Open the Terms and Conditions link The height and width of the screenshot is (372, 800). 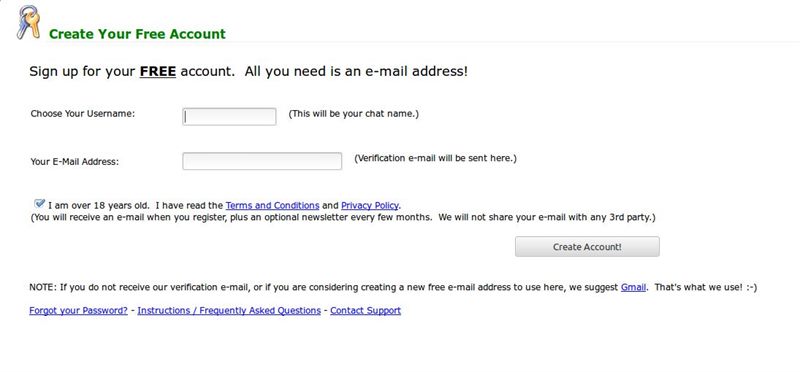(272, 206)
